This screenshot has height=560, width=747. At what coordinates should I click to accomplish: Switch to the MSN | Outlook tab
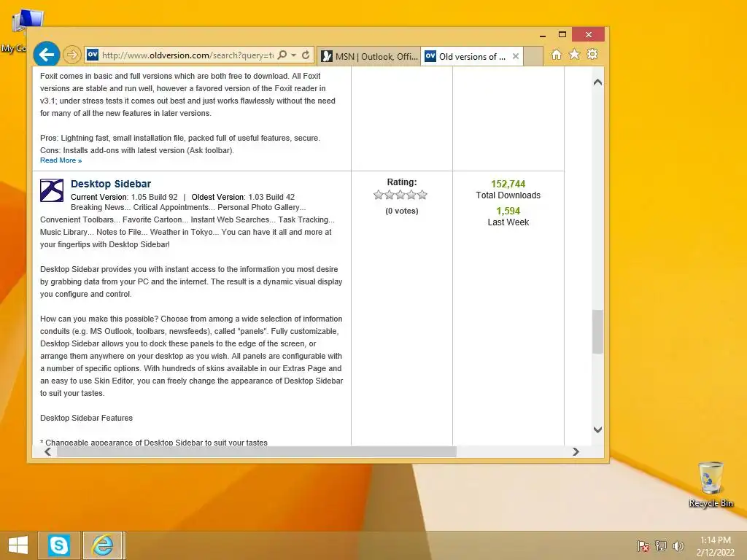(368, 56)
